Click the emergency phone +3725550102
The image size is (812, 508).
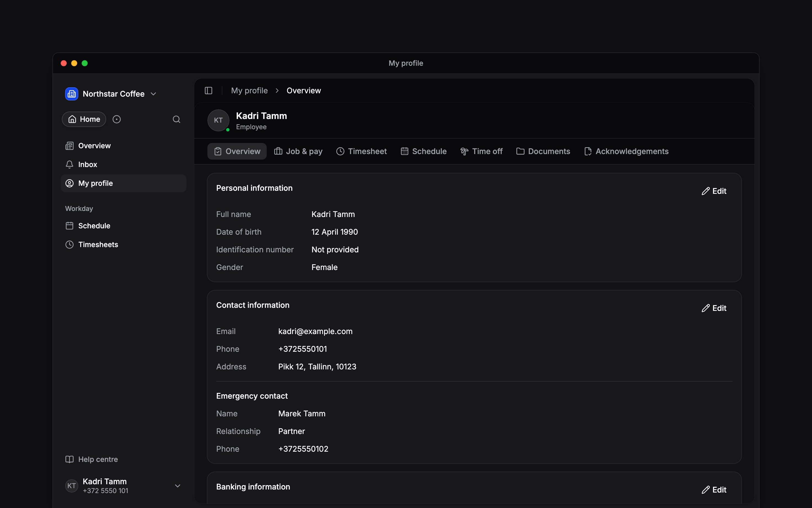pos(303,449)
